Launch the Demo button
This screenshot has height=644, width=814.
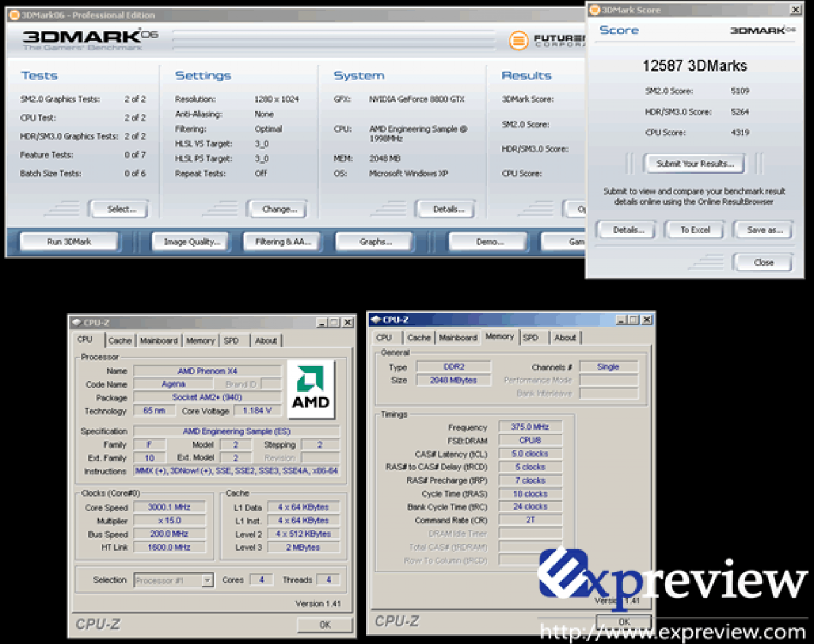point(490,242)
